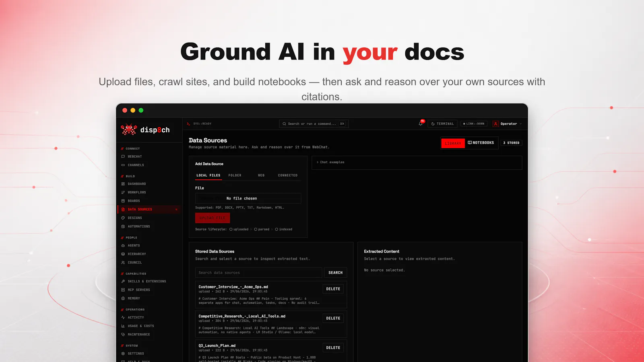Click the SYS::READY terminal prompt icon
This screenshot has width=644, height=362.
(x=188, y=124)
